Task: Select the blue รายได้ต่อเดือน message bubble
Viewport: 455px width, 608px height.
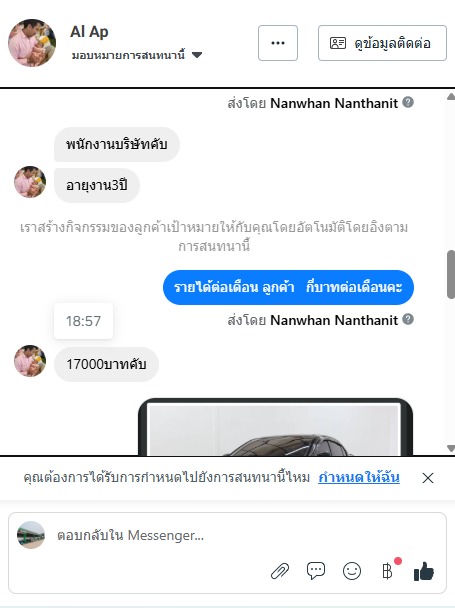Action: tap(288, 287)
